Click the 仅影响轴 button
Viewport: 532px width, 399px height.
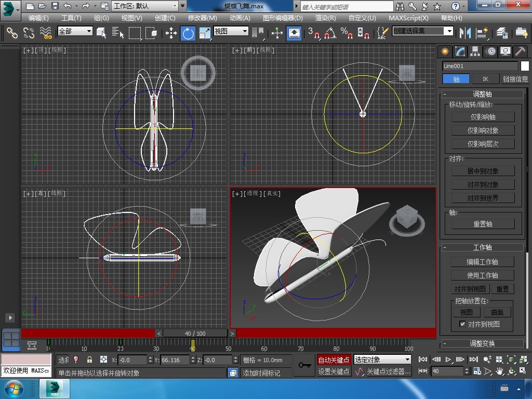tap(483, 117)
